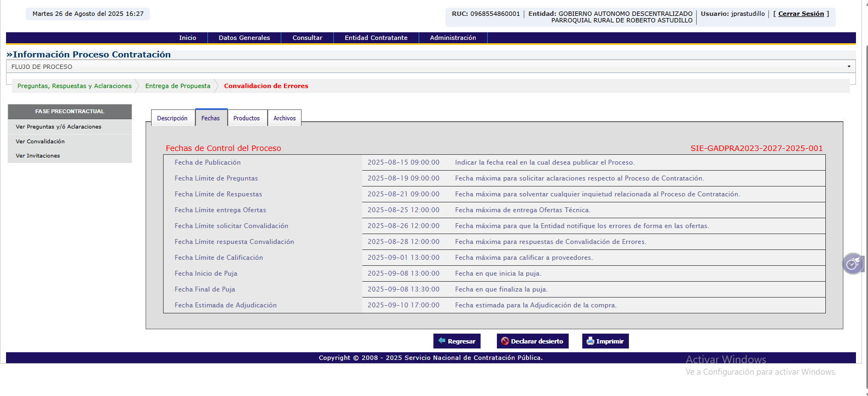868x396 pixels.
Task: Open Ver Invitaciones in sidebar
Action: click(x=38, y=156)
